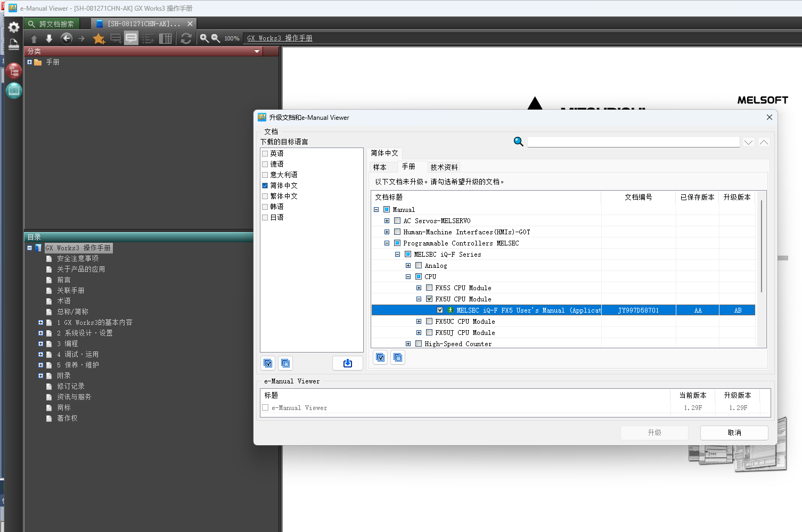The image size is (802, 532).
Task: Click the document list vertical scrollbar
Action: tap(762, 247)
